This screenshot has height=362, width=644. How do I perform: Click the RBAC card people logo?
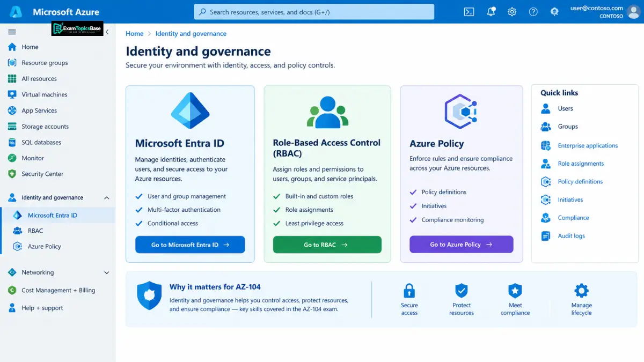327,112
